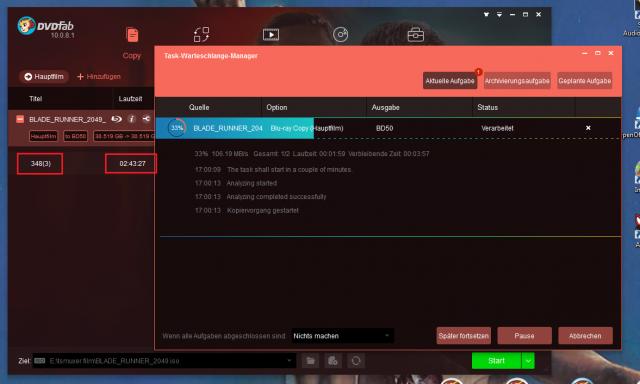Click the Hauptfilm tag under BLADE_RUNNER_2049

43,136
